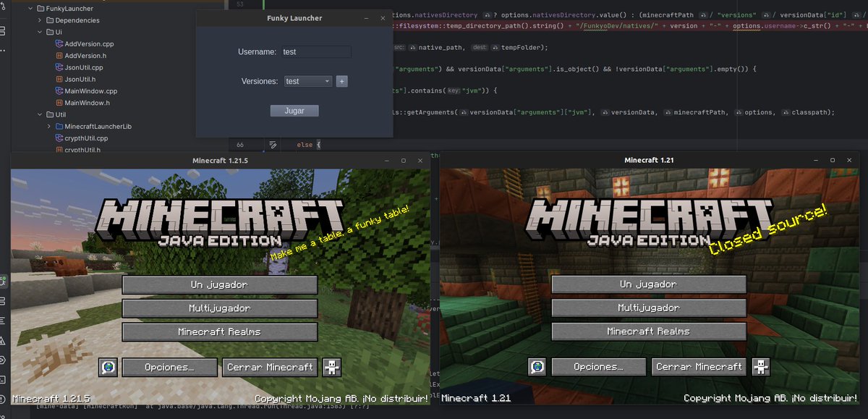Screen dimensions: 868x419
Task: Click Multijugador in Minecraft 1.21 window
Action: point(649,308)
